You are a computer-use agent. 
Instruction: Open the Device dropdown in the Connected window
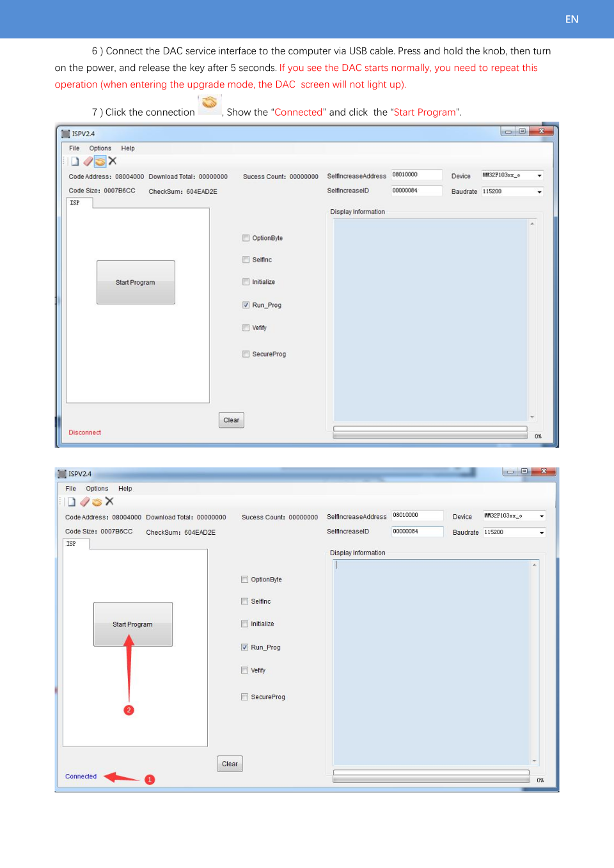541,516
